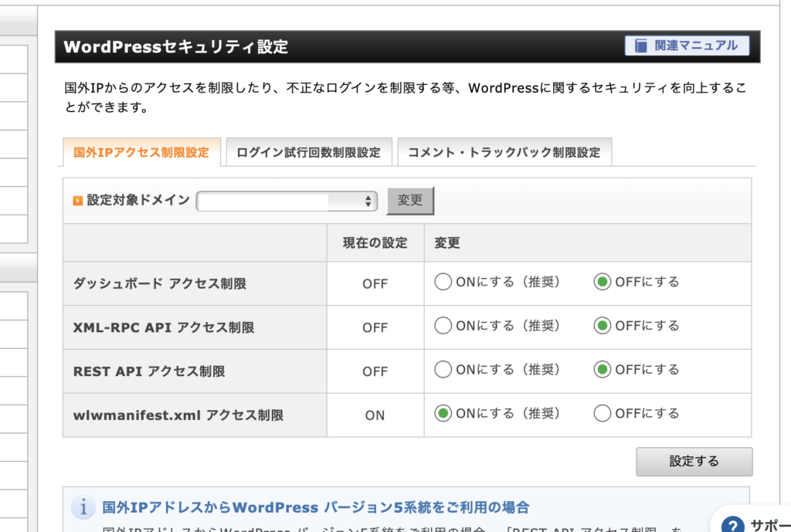Screen dimensions: 791x532
Task: Open the 関連マニュアル link
Action: 687,46
